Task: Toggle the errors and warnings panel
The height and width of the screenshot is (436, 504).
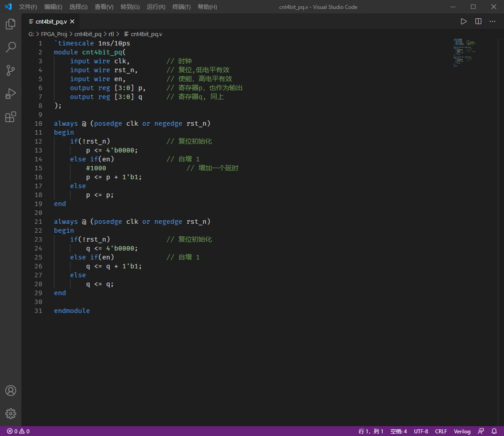Action: click(18, 431)
